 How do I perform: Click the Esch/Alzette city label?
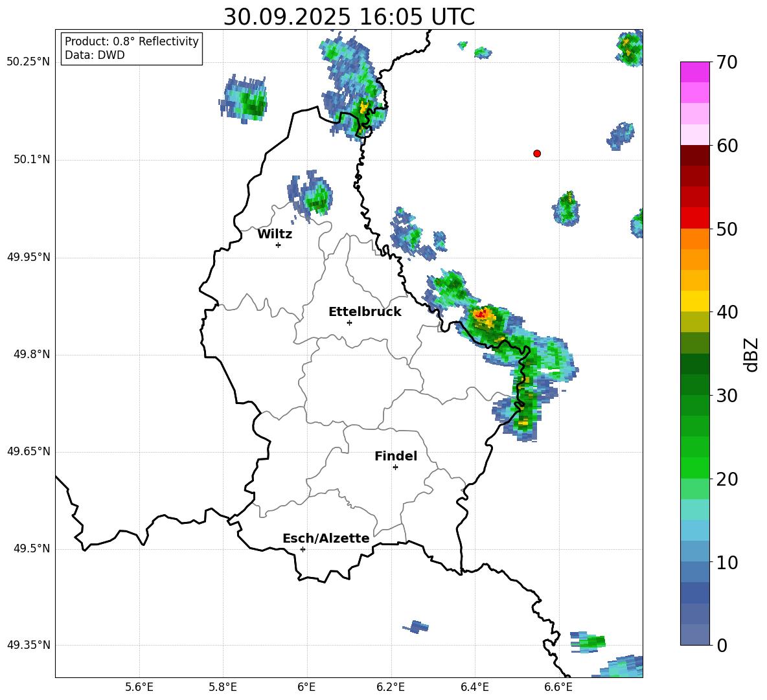(326, 538)
